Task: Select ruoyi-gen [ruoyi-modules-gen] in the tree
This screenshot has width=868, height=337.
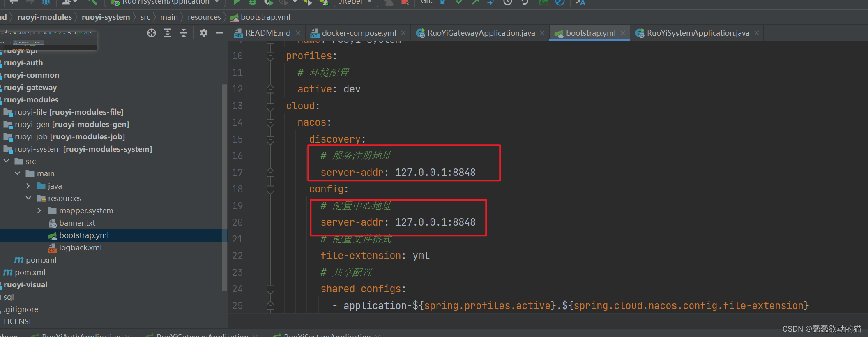Action: coord(71,124)
